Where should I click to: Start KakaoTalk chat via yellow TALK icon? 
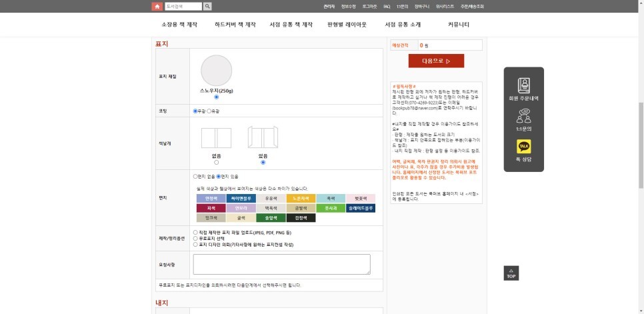[523, 147]
